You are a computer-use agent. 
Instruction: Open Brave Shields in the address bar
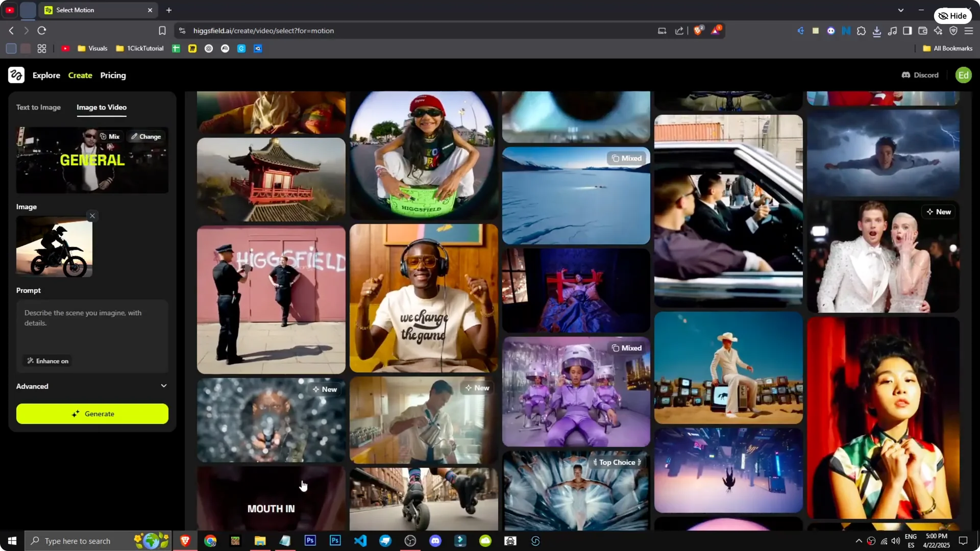pos(698,31)
